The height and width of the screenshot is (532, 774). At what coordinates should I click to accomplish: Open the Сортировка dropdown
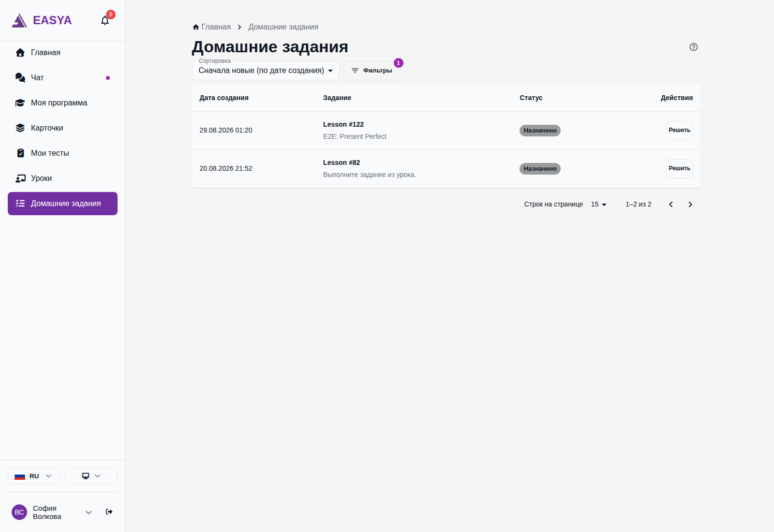pos(266,71)
